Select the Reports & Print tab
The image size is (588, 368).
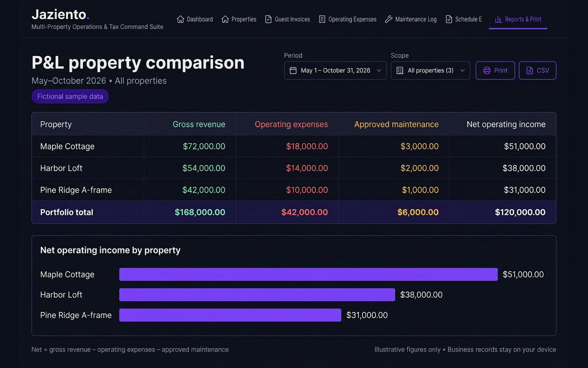pos(518,19)
